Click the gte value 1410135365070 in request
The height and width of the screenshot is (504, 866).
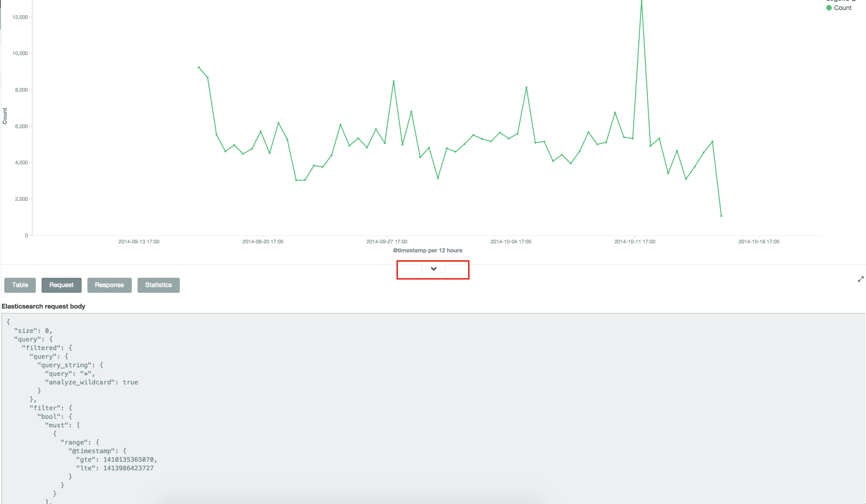click(129, 459)
